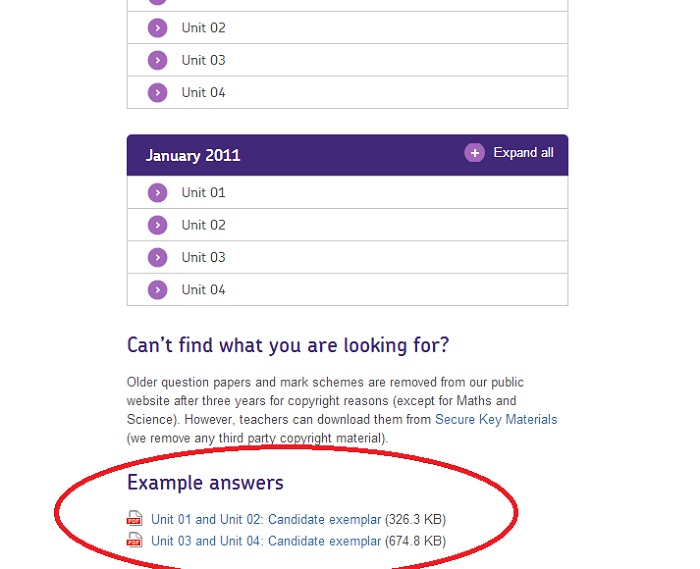Click the purple chevron icon for January 2011 Unit 02
This screenshot has height=569, width=700.
pos(157,225)
